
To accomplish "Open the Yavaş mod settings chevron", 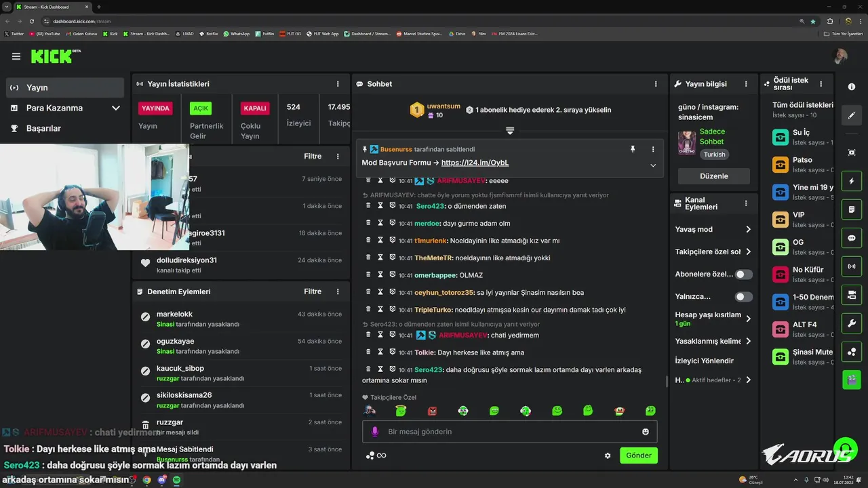I will coord(748,230).
